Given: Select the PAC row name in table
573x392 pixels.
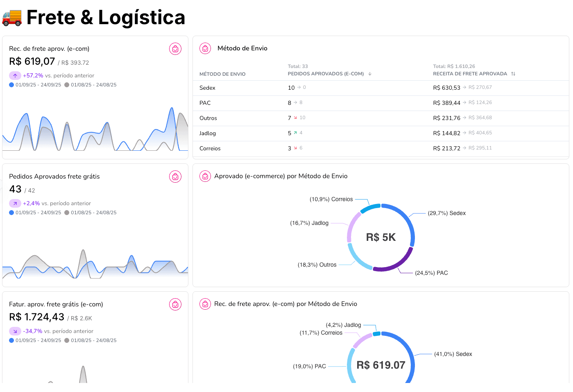Looking at the screenshot, I should coord(205,103).
